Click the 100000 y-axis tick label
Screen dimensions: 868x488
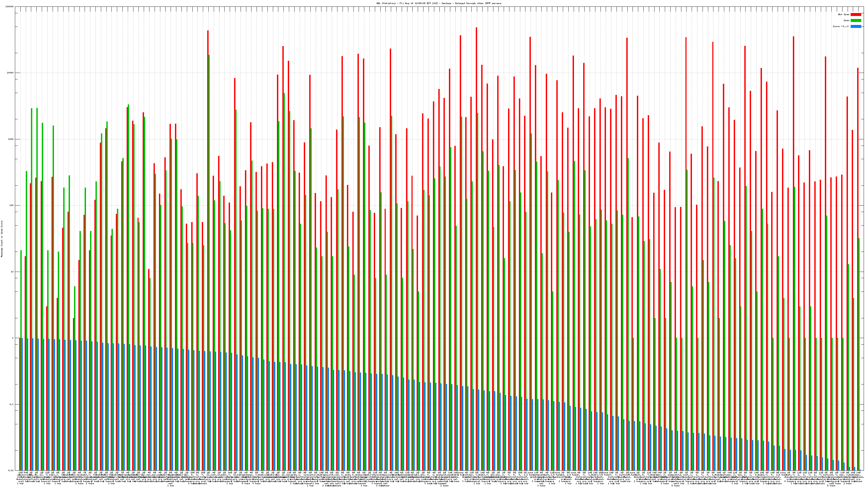pyautogui.click(x=10, y=7)
